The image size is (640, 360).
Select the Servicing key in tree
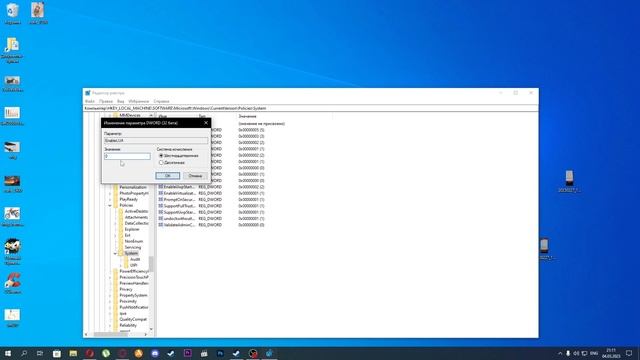(133, 247)
